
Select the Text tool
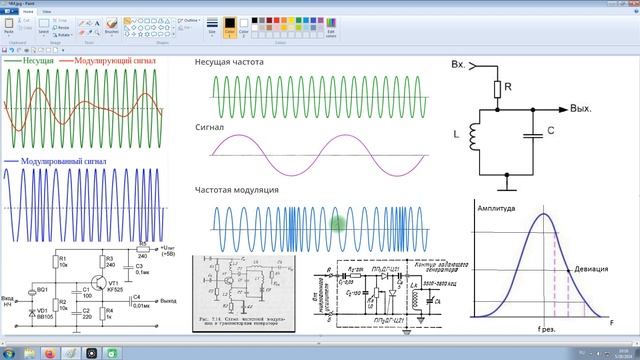[97, 23]
